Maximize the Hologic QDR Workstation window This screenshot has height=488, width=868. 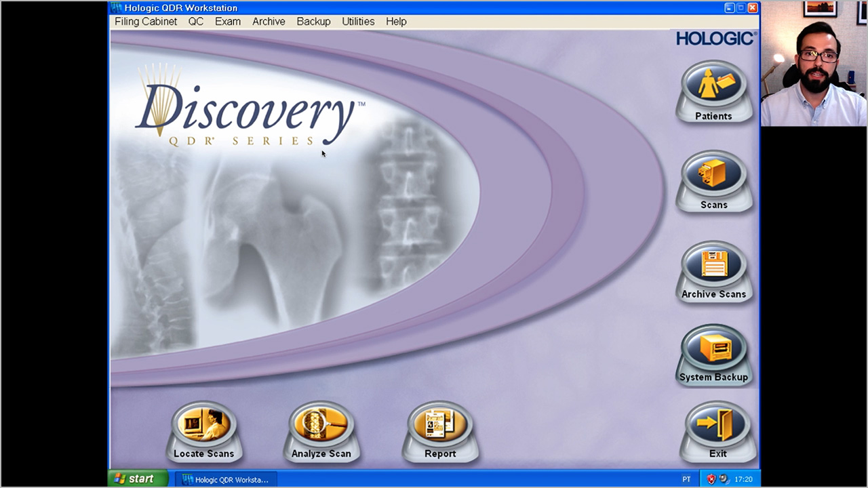[x=741, y=8]
